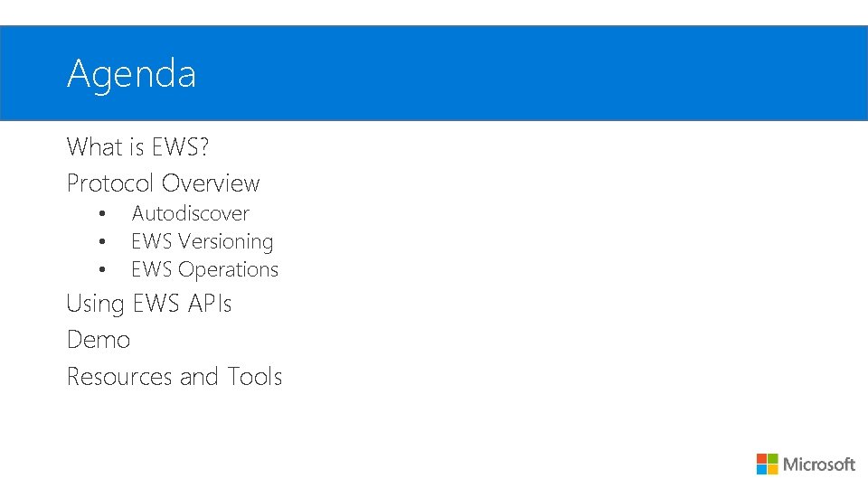Click the bullet next to EWS Operations
This screenshot has width=868, height=488.
[x=102, y=269]
